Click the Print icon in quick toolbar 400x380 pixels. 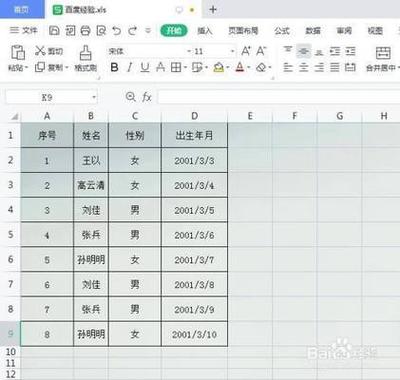coord(86,31)
